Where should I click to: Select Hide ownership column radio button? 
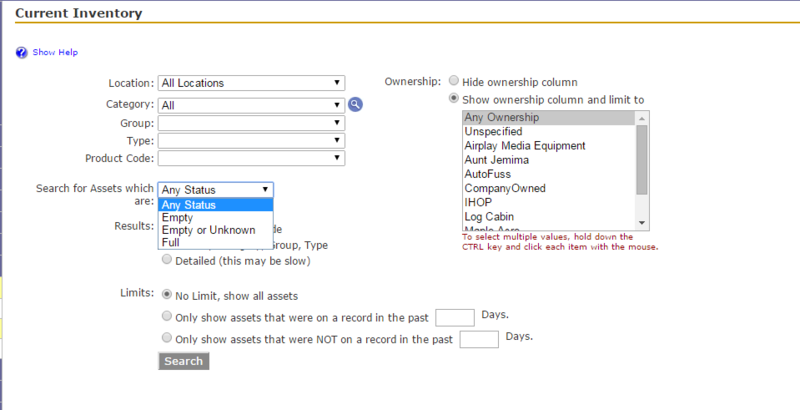click(454, 81)
